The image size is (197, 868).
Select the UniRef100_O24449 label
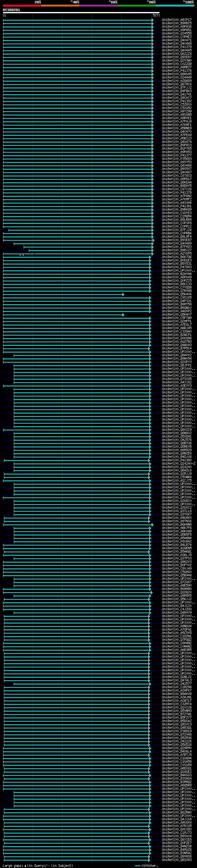click(x=177, y=78)
